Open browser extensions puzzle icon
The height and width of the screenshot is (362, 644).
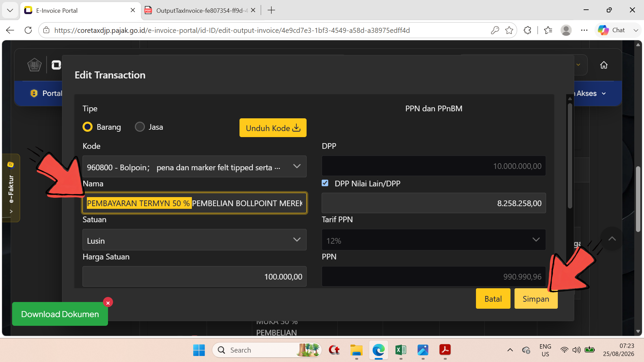(x=527, y=30)
